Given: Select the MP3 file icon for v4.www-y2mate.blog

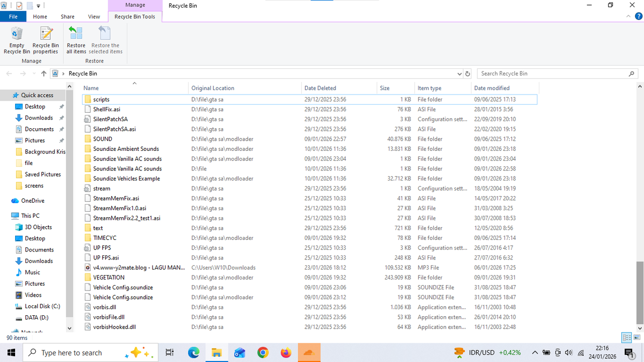Looking at the screenshot, I should (88, 267).
